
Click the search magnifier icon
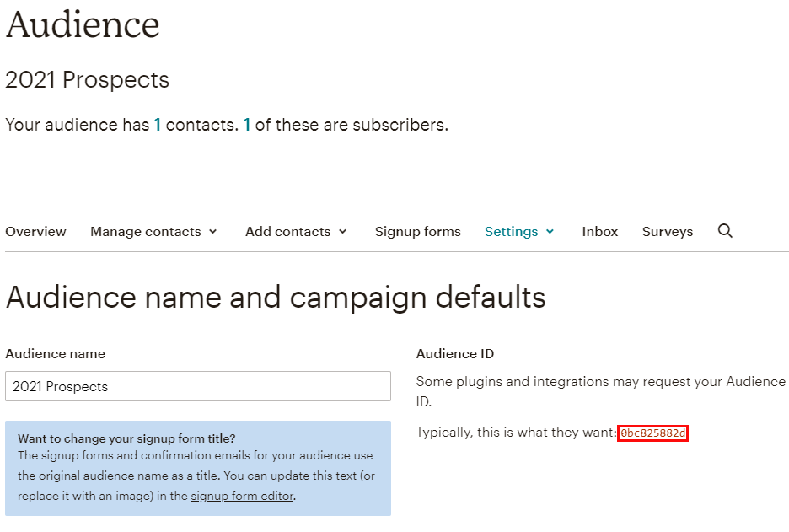click(724, 230)
